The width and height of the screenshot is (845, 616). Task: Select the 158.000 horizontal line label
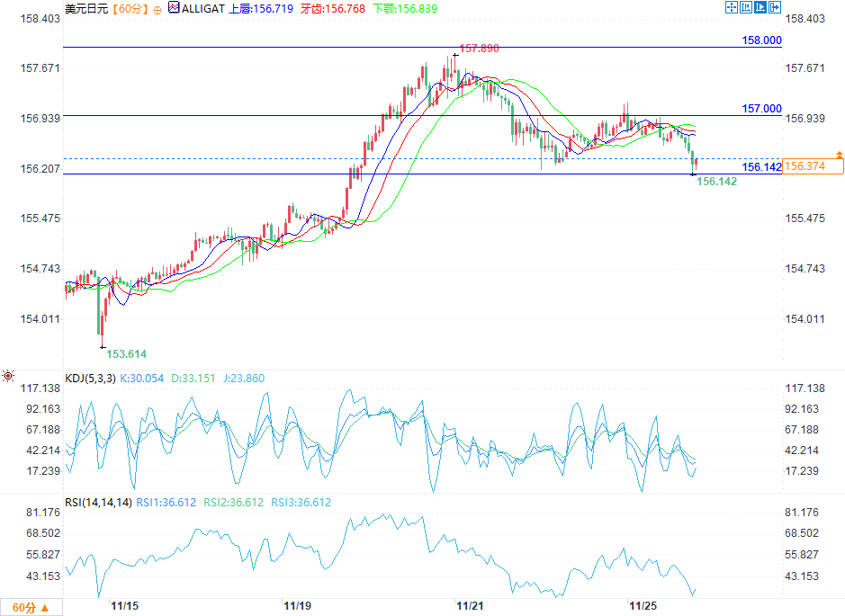(761, 40)
